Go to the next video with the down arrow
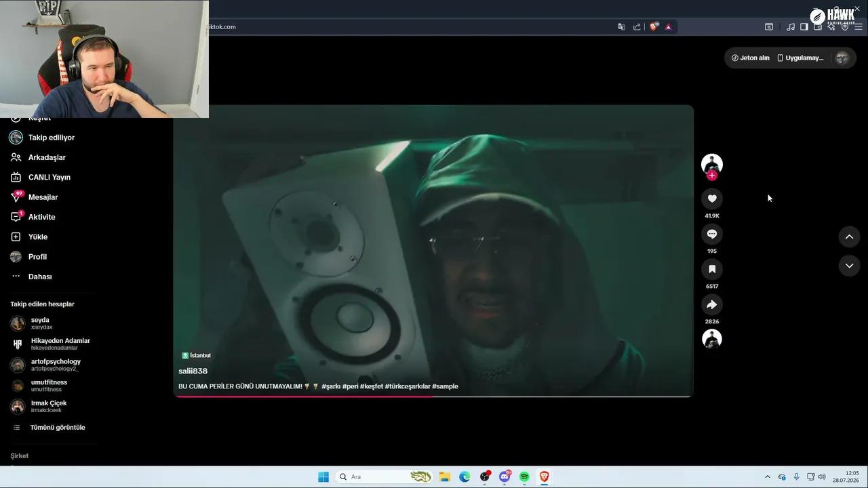 (x=849, y=266)
